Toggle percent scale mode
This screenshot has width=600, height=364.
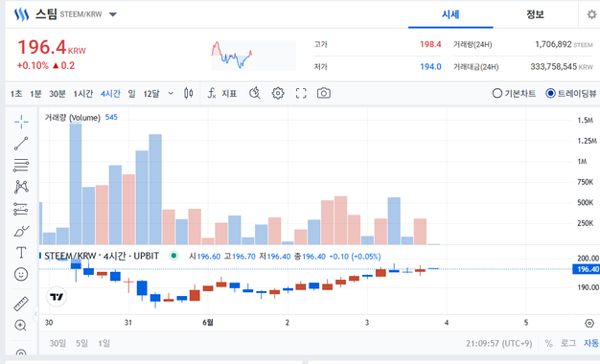[x=549, y=343]
